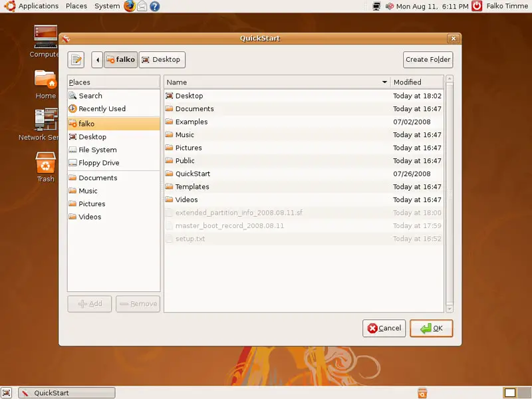Image resolution: width=532 pixels, height=399 pixels.
Task: Select Videos bookmark in Places sidebar
Action: point(114,217)
